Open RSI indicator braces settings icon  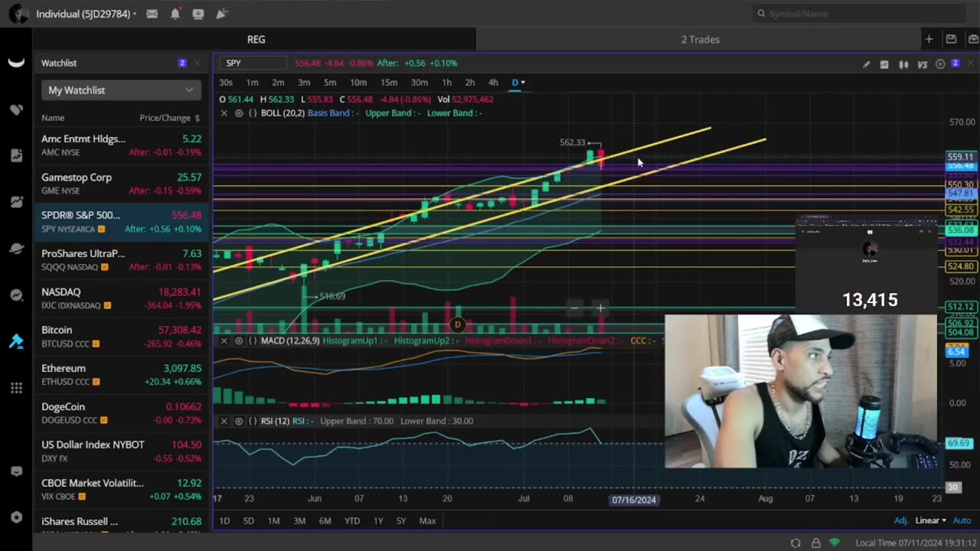(x=253, y=421)
